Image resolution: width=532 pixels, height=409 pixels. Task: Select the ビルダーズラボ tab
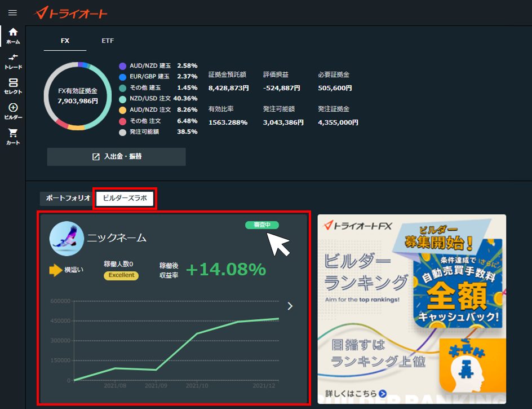[125, 198]
